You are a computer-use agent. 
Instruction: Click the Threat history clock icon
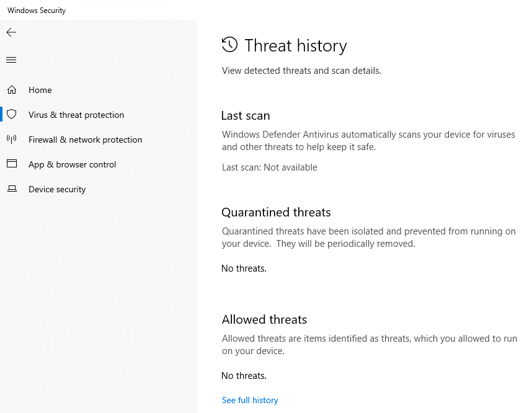click(229, 45)
